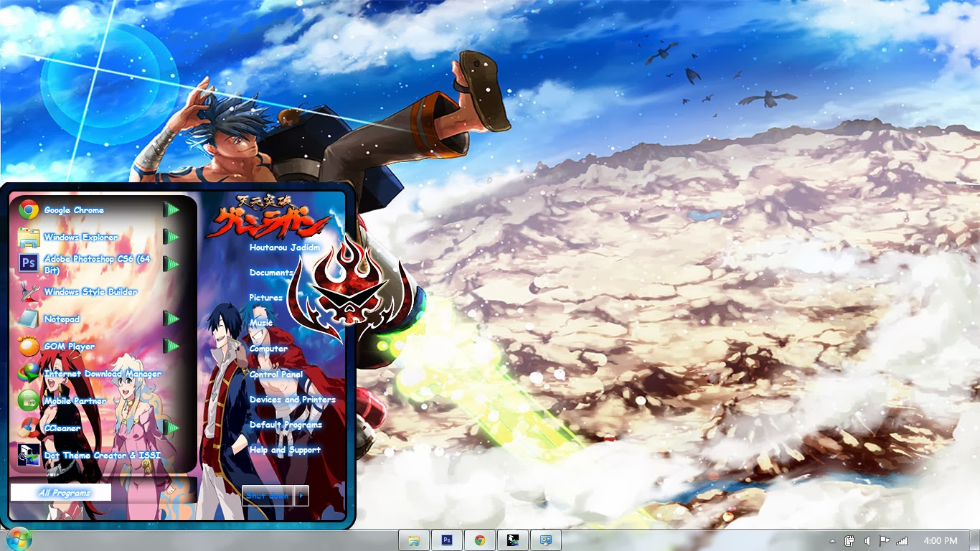Click the Windows Start orb
This screenshot has height=551, width=980.
(x=18, y=540)
